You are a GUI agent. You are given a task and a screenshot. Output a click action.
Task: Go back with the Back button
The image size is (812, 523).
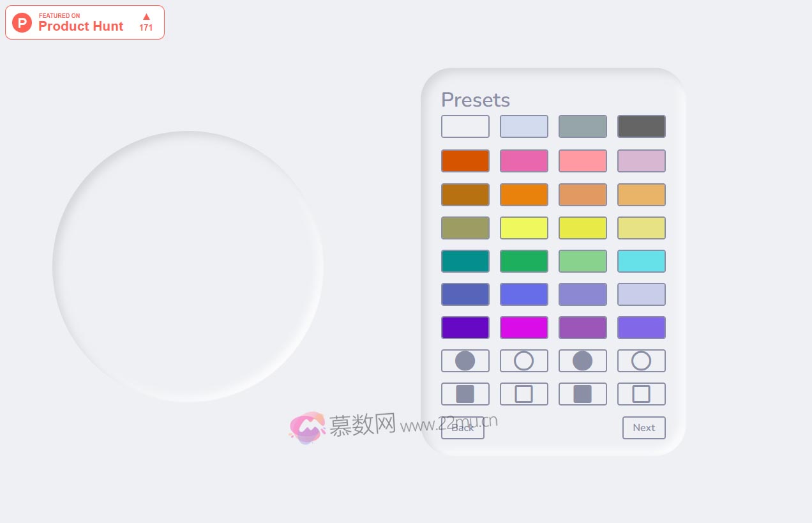pyautogui.click(x=463, y=428)
